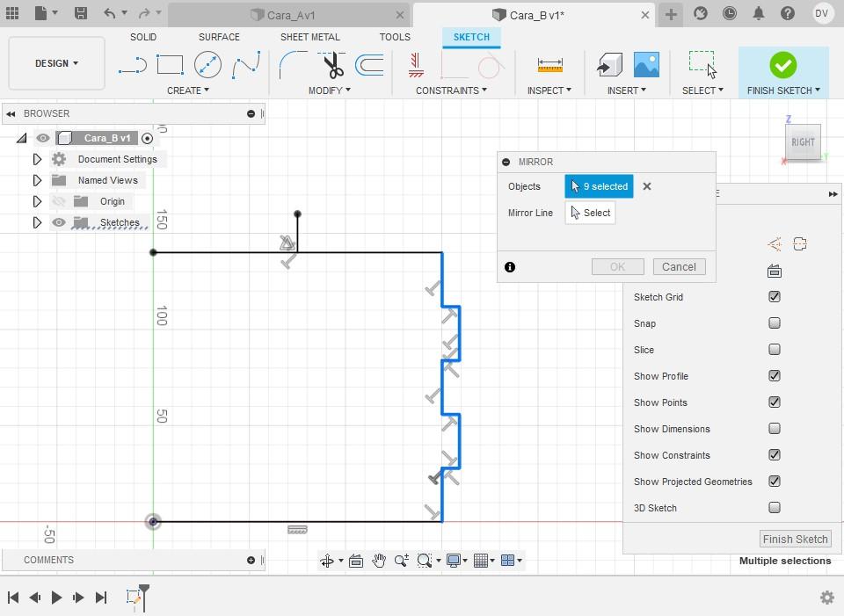844x616 pixels.
Task: Select the Line tool in the Create group
Action: pyautogui.click(x=133, y=65)
